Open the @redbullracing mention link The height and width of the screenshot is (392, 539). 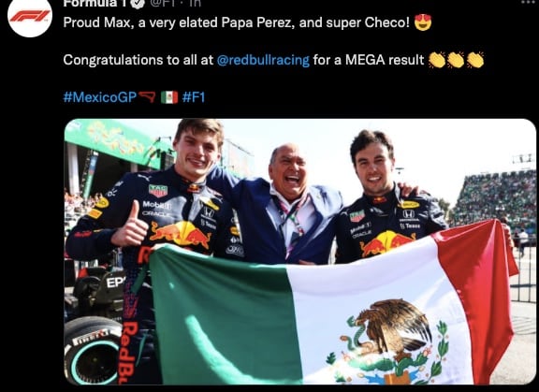click(263, 60)
